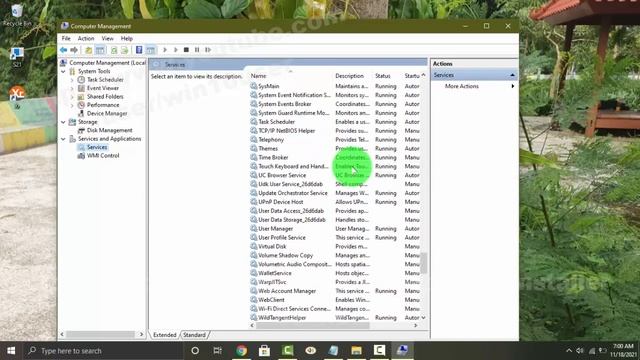
Task: Select Disk Management in the tree
Action: coord(109,130)
